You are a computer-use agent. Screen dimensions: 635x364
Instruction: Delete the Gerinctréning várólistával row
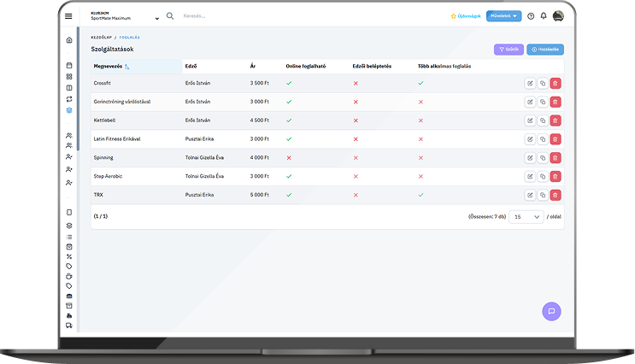point(556,102)
